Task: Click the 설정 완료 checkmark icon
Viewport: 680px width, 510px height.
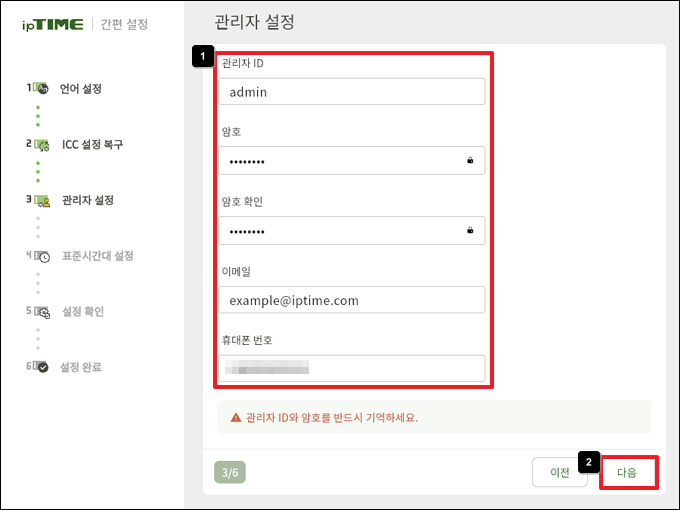Action: [42, 367]
